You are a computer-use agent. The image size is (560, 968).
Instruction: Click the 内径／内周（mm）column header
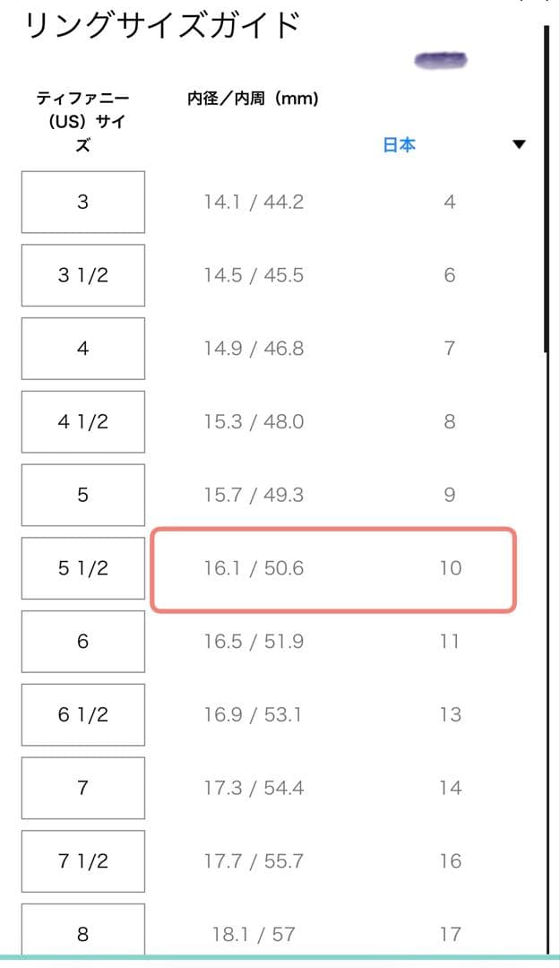(x=254, y=99)
